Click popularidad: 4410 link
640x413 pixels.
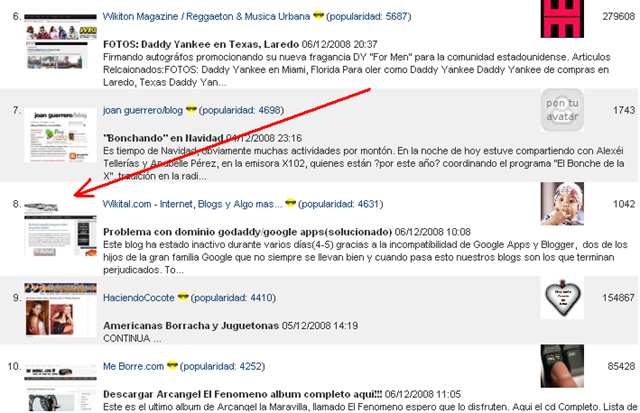point(233,298)
